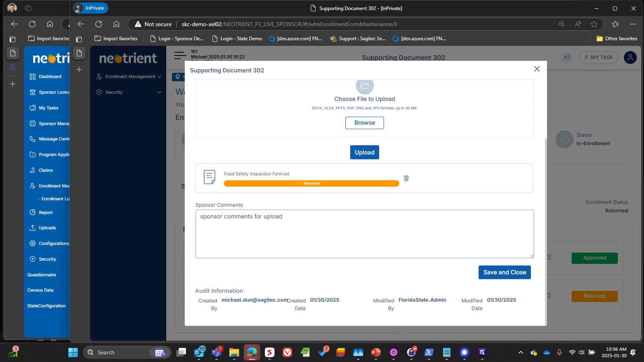This screenshot has height=362, width=644.
Task: Expand Enrollment Management menu
Action: coord(130,76)
